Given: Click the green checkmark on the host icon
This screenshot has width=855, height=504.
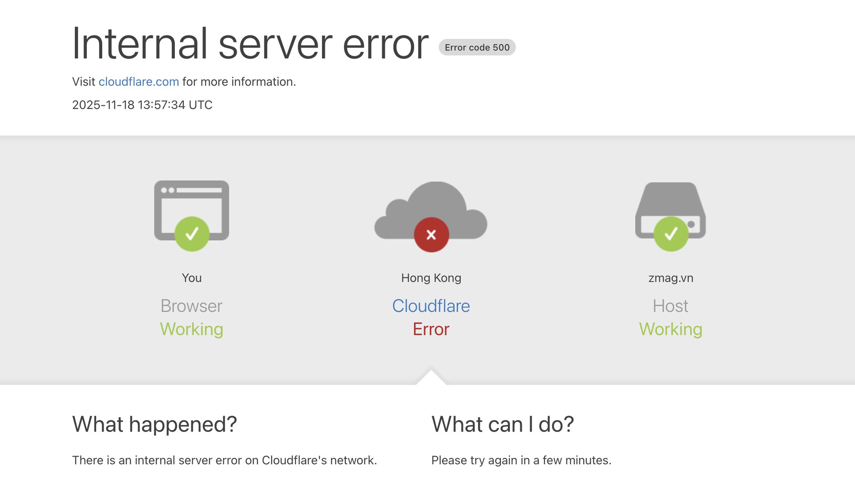Looking at the screenshot, I should pyautogui.click(x=671, y=234).
